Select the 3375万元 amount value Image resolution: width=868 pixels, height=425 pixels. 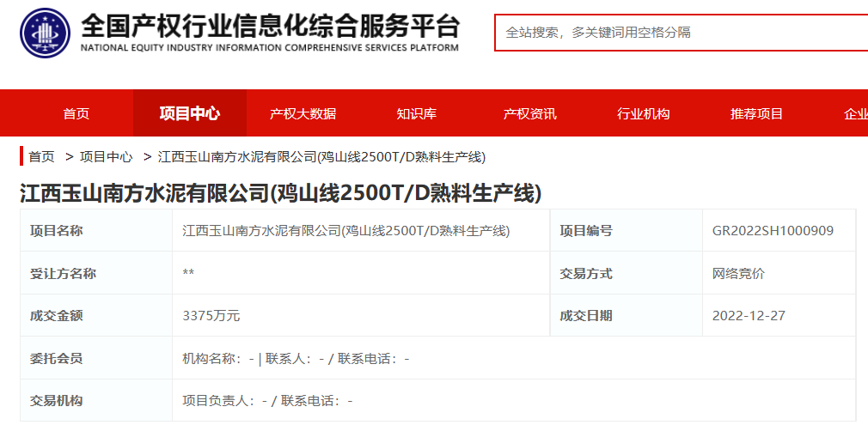tap(211, 316)
